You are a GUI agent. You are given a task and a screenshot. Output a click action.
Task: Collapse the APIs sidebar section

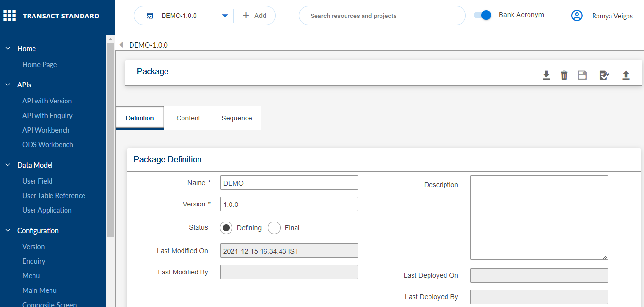[x=8, y=85]
